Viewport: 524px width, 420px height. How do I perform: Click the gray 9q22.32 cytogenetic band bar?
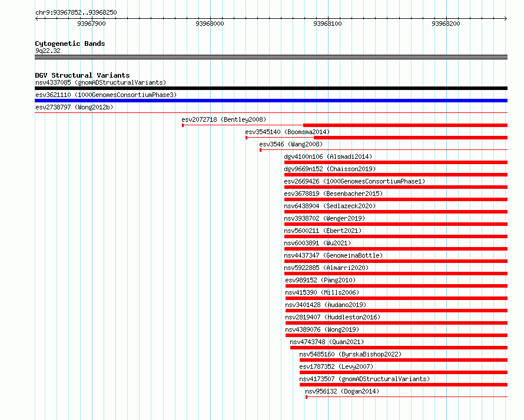pyautogui.click(x=271, y=58)
